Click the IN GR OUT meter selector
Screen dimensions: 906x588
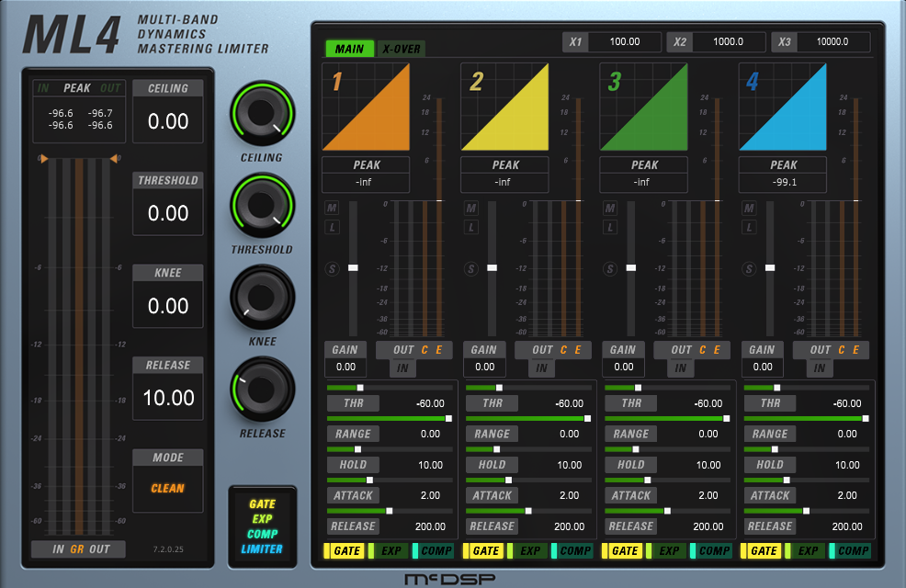point(79,549)
